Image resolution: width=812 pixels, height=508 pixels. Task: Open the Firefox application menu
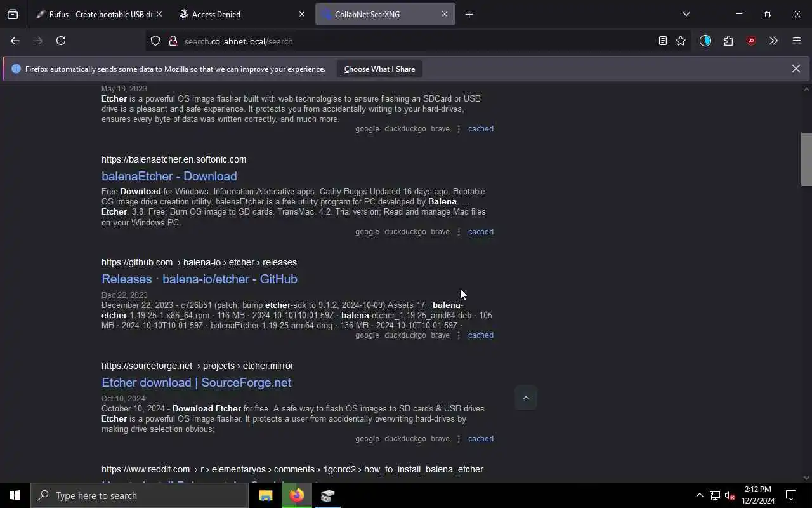click(x=797, y=41)
